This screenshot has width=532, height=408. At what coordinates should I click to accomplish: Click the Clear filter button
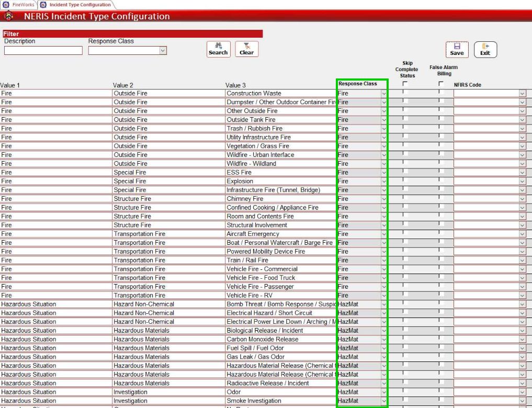tap(246, 49)
